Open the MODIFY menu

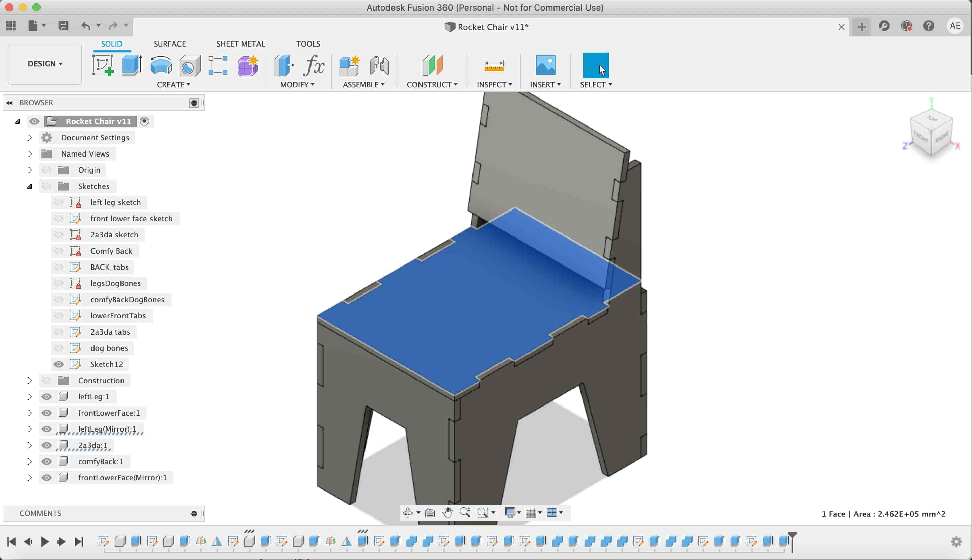click(297, 85)
